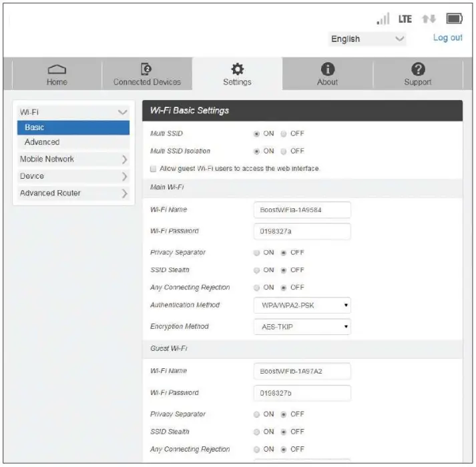This screenshot has height=467, width=476.
Task: Check Allow guest Wi-Fi users web access
Action: pos(154,169)
